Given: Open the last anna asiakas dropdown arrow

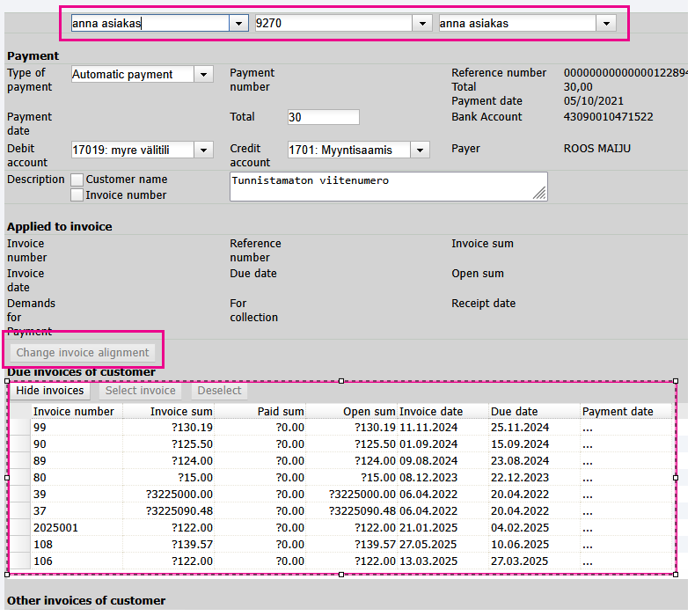Looking at the screenshot, I should (606, 23).
